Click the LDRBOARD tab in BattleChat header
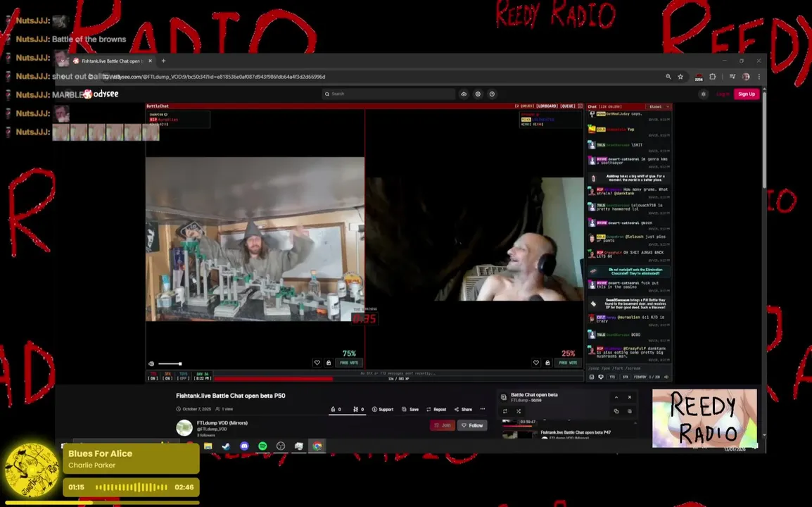This screenshot has width=812, height=507. (547, 106)
